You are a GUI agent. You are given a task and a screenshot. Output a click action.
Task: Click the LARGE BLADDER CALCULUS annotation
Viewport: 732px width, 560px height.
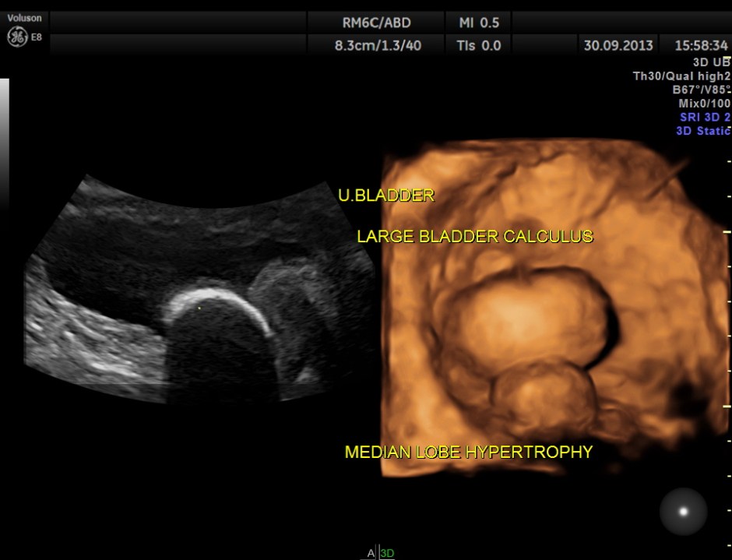coord(475,236)
